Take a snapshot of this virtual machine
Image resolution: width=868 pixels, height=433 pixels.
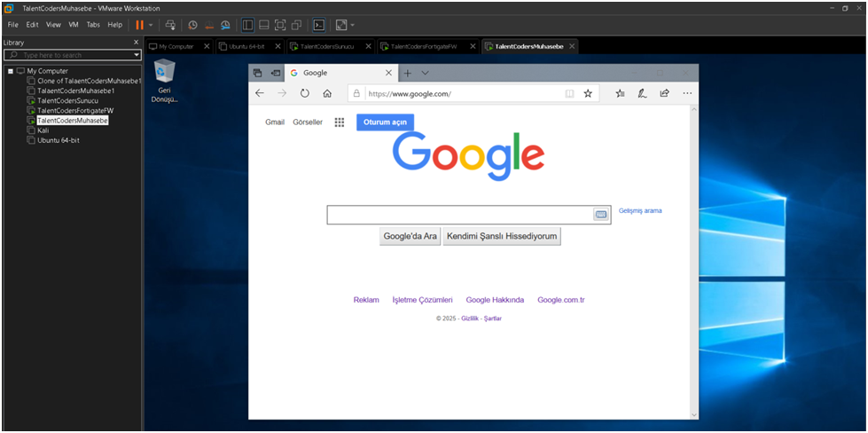[x=192, y=25]
